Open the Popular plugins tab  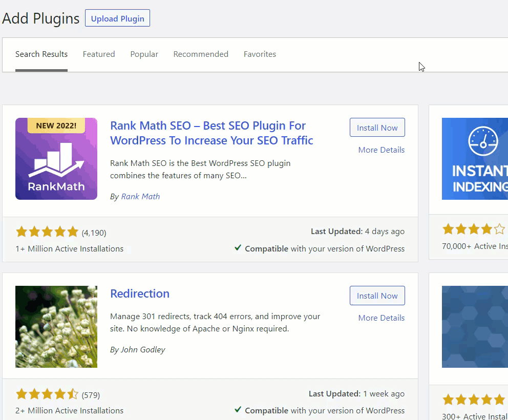point(144,54)
